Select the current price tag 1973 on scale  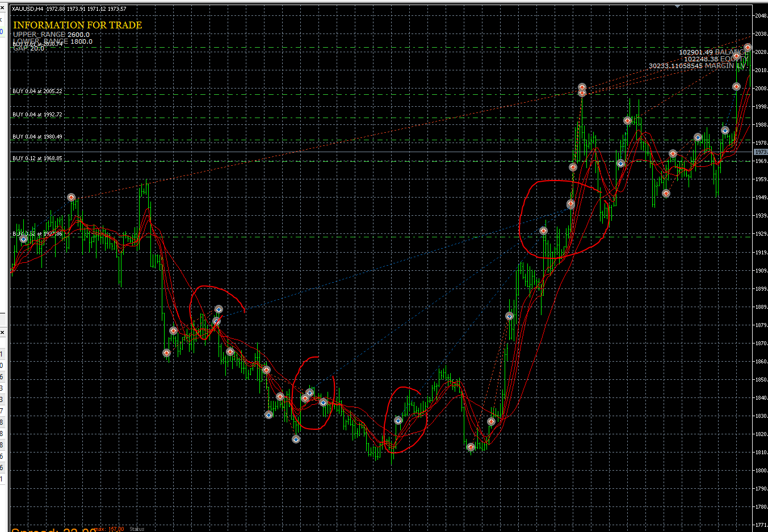click(x=761, y=152)
